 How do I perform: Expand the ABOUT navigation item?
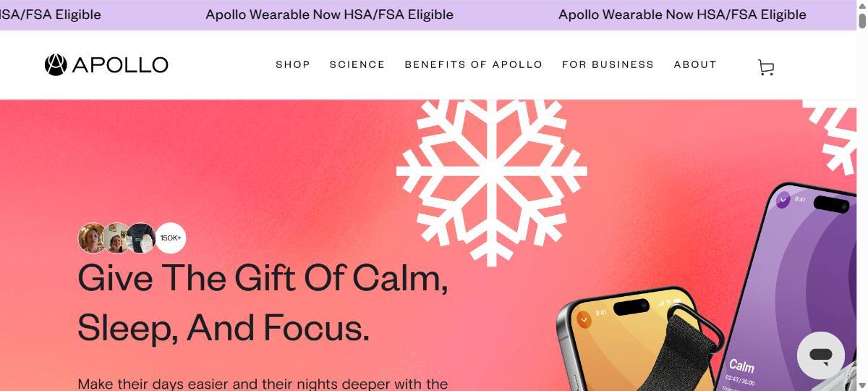(x=695, y=64)
